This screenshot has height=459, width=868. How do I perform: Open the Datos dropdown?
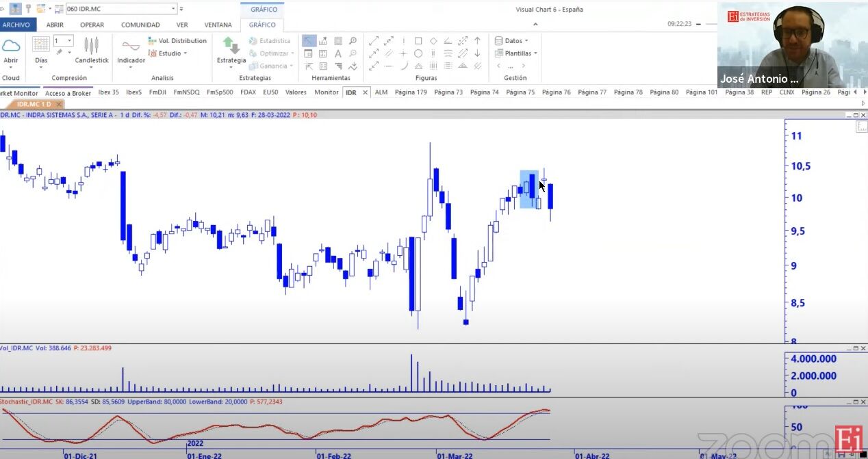(x=511, y=41)
